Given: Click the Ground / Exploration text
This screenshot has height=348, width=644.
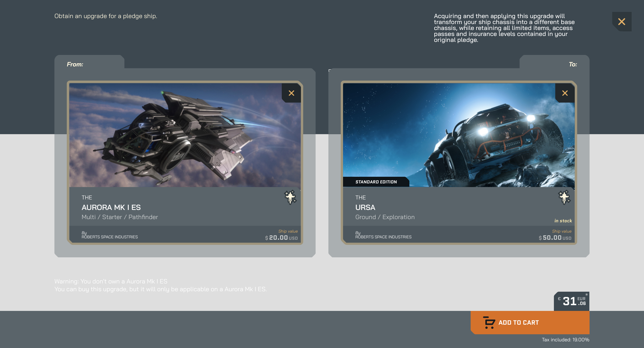Looking at the screenshot, I should pyautogui.click(x=385, y=217).
